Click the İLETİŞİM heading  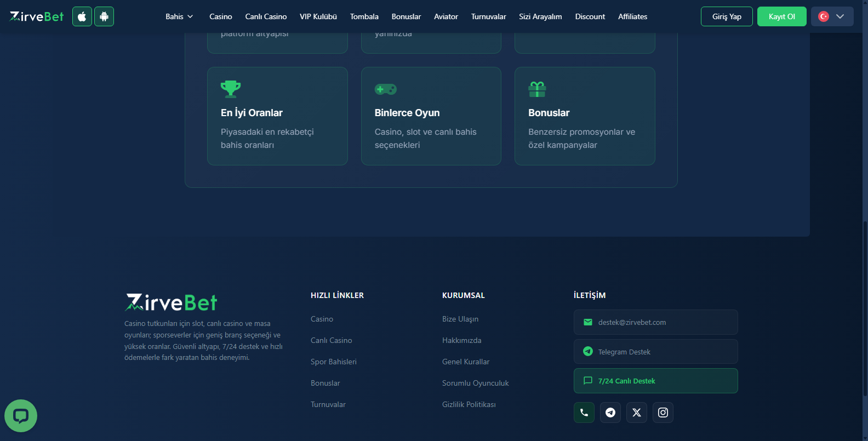[x=590, y=295]
